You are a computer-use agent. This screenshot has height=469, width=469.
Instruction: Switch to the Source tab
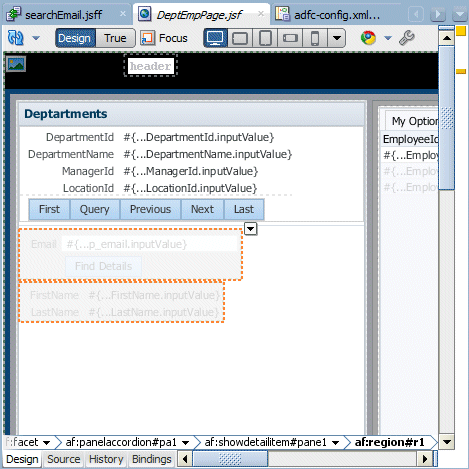(x=64, y=459)
